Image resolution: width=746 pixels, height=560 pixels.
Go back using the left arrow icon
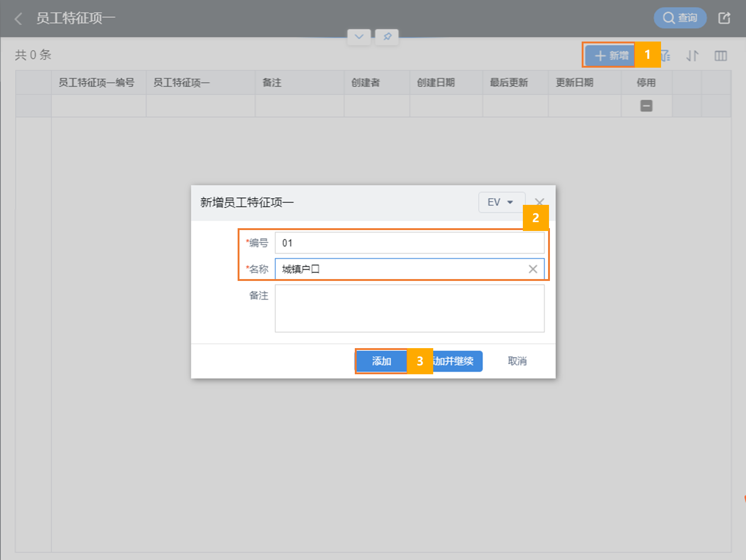click(19, 19)
